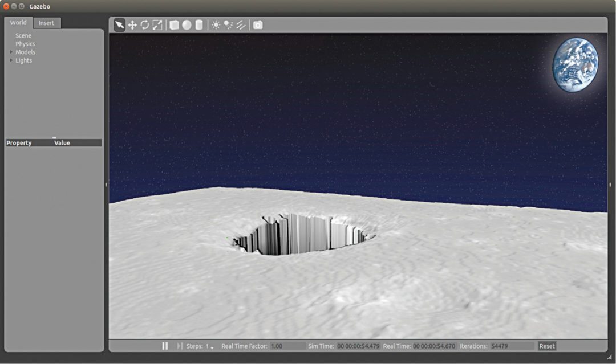Expand the Lights tree node
616x364 pixels.
tap(11, 60)
